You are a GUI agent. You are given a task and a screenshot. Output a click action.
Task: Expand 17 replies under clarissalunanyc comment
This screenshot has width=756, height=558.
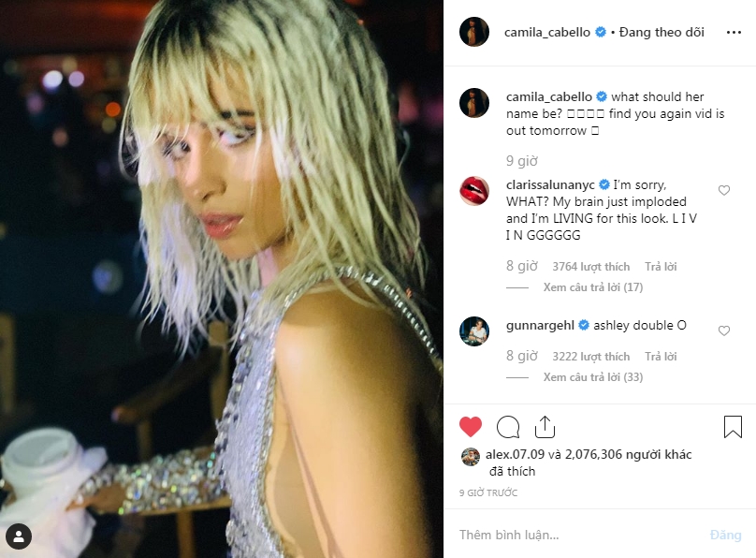[593, 287]
